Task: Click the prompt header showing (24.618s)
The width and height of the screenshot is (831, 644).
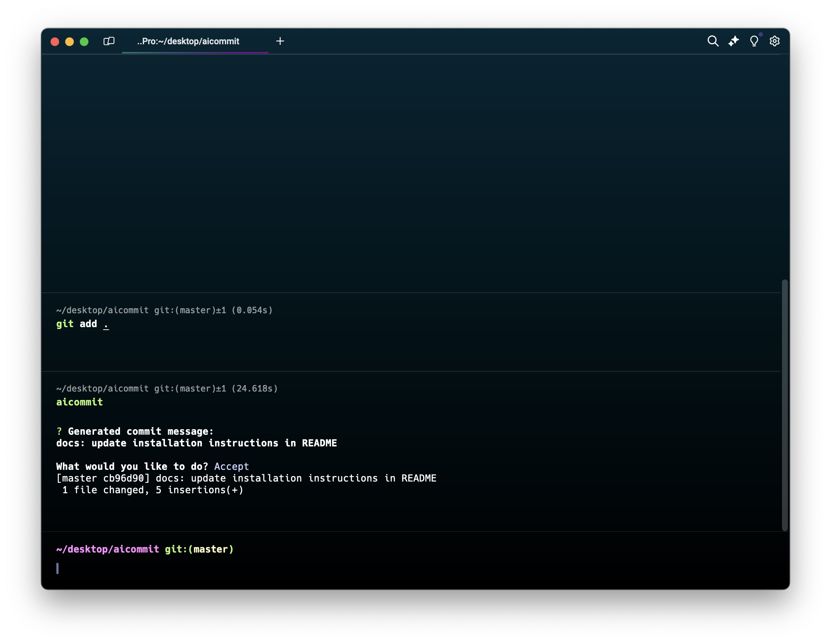Action: tap(167, 389)
